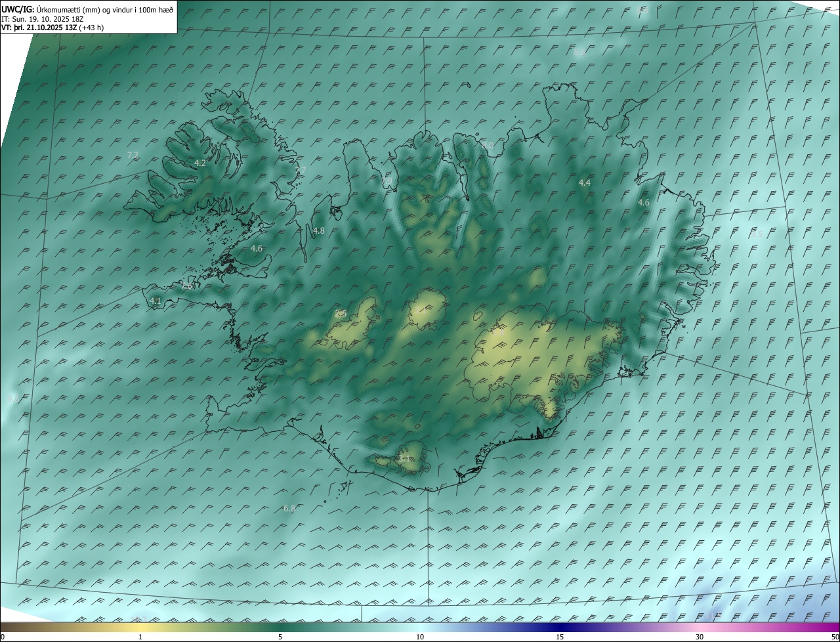Image resolution: width=840 pixels, height=642 pixels.
Task: Click the '50' tick label on color scale
Action: point(835,637)
